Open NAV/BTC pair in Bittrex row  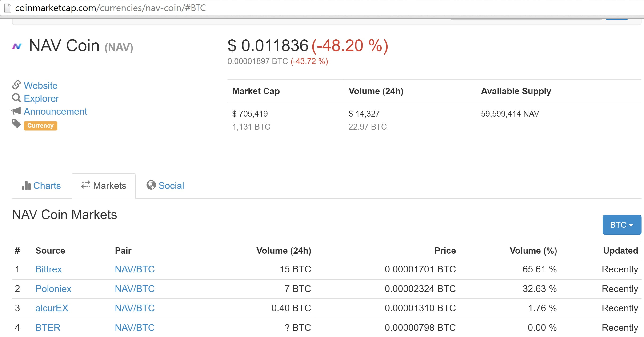(x=135, y=269)
